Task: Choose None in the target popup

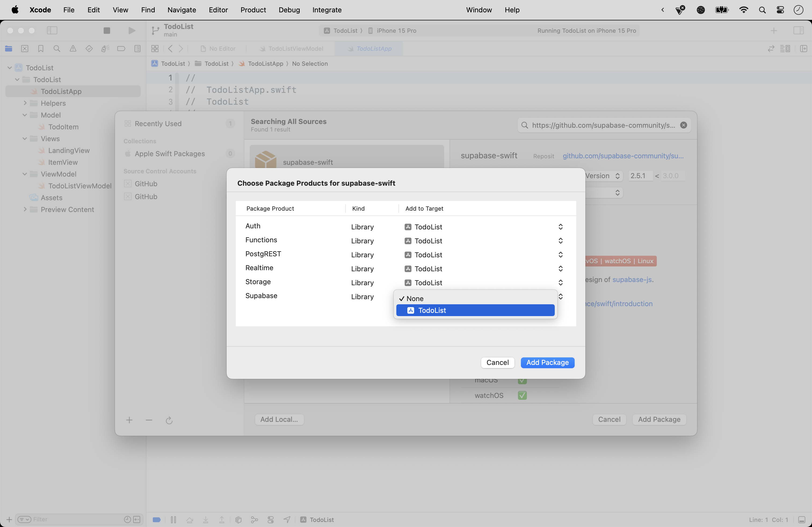Action: [415, 299]
